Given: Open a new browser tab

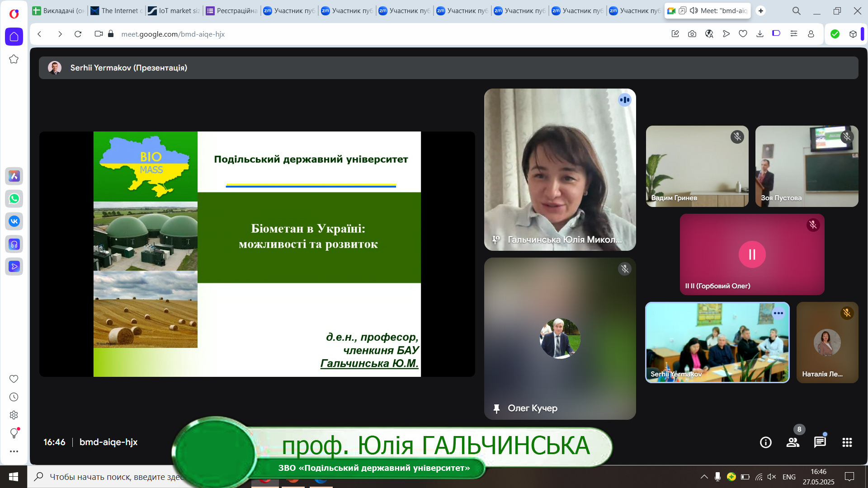Looking at the screenshot, I should 761,10.
